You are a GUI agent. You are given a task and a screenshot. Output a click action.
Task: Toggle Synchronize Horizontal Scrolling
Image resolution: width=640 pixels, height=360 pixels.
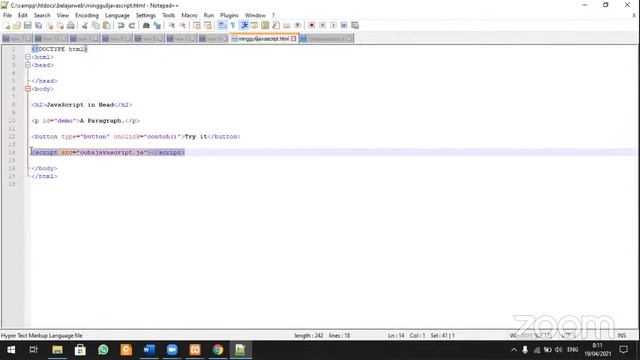[x=208, y=25]
